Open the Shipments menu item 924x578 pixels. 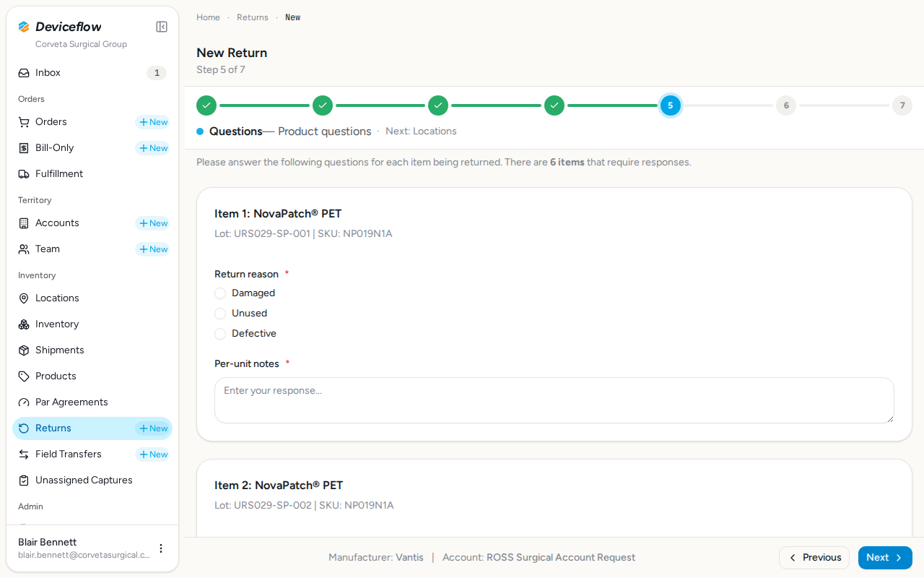(x=92, y=350)
